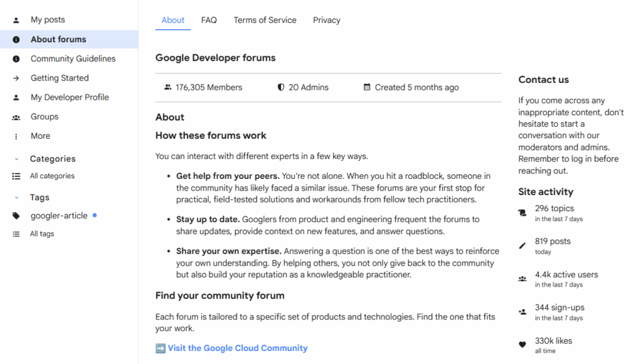Click the Stay up to date bullet
Screen dimensions: 634x364
tap(328, 225)
